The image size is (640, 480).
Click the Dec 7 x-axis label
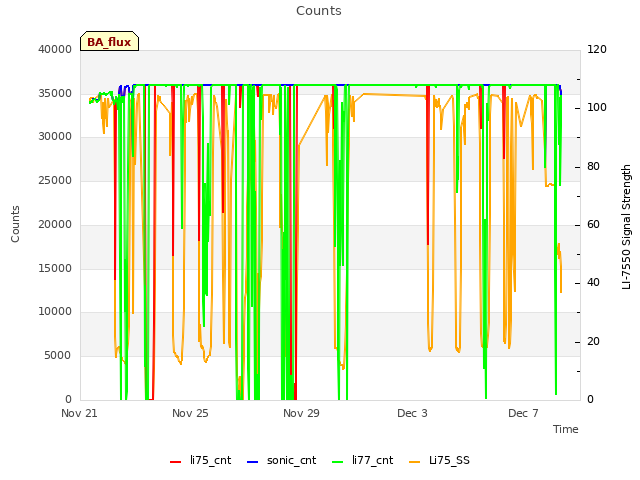[523, 413]
